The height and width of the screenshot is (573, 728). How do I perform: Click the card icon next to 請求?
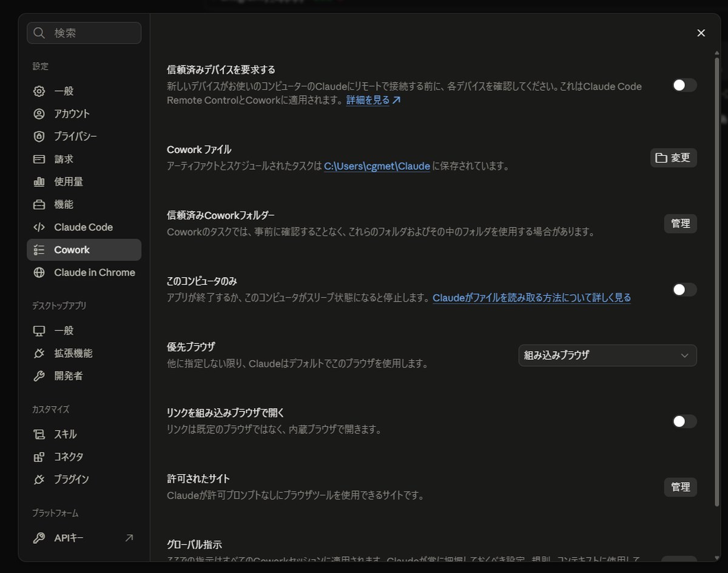[39, 159]
